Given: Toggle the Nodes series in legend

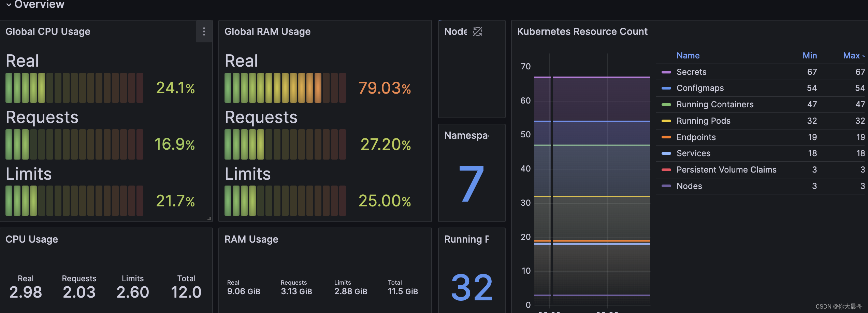Looking at the screenshot, I should pyautogui.click(x=689, y=186).
